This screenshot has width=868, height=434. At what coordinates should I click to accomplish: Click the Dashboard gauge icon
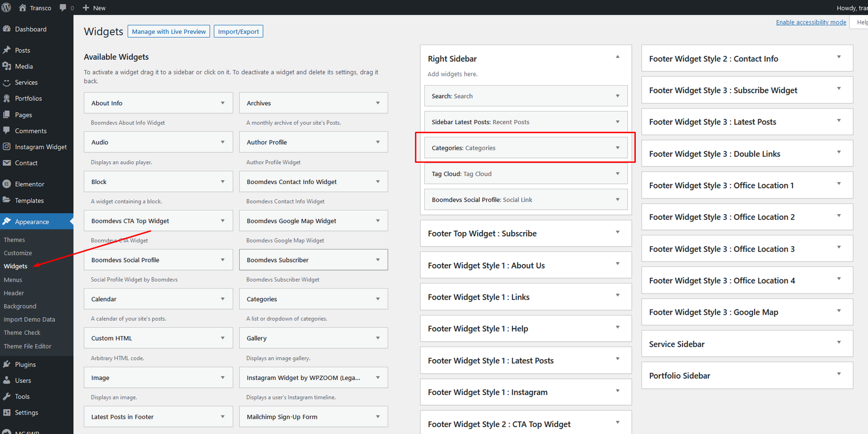point(7,29)
